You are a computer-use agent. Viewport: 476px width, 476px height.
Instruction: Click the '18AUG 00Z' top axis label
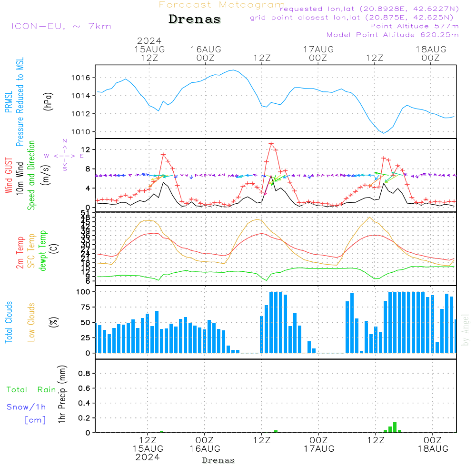(431, 54)
